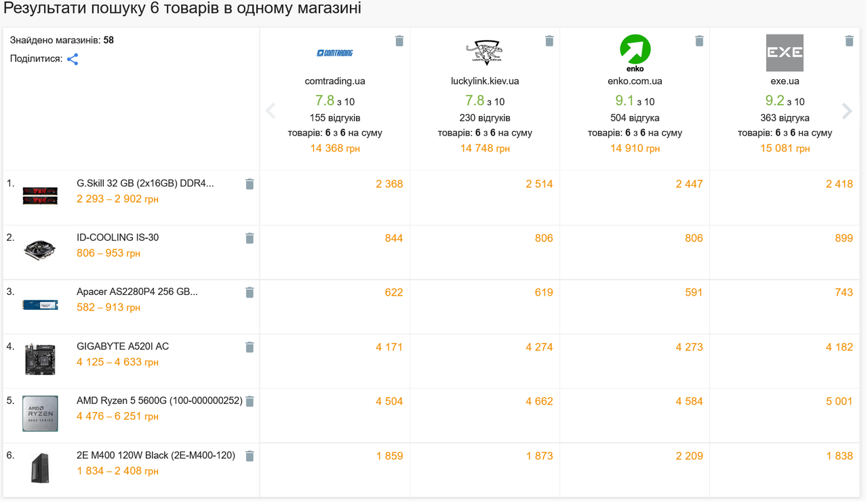Screen dimensions: 868x503
Task: Open AMD Ryzen 5 5600G product page
Action: pos(159,401)
